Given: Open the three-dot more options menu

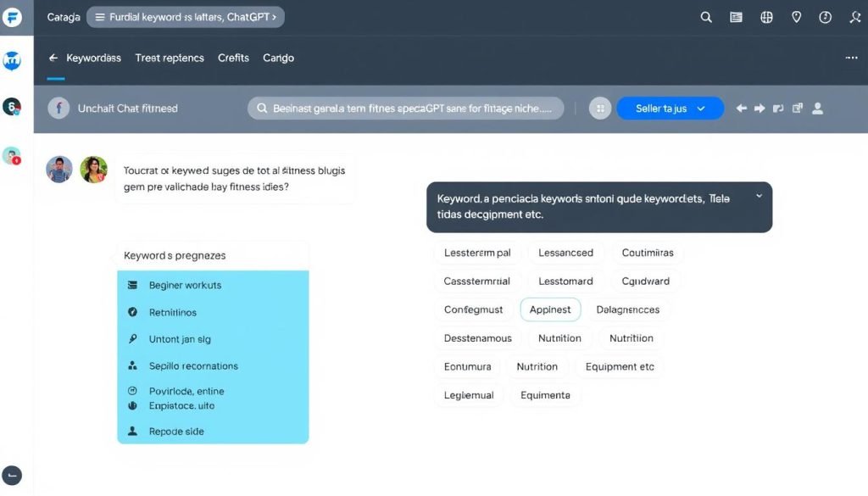Looking at the screenshot, I should tap(851, 58).
